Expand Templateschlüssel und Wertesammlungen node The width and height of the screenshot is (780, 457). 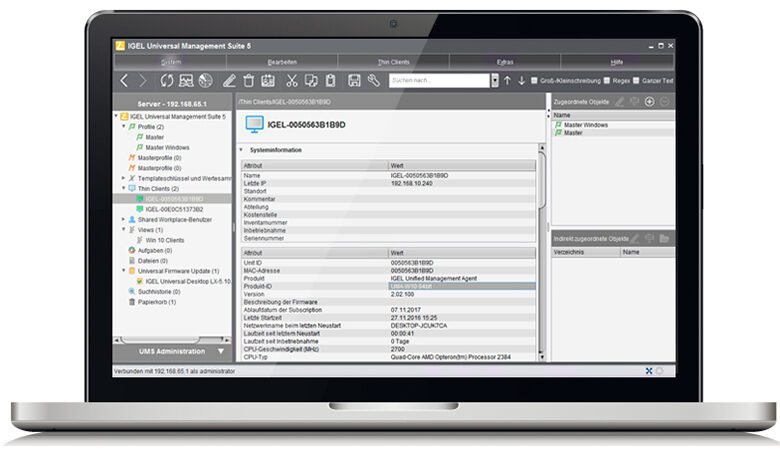tap(124, 178)
